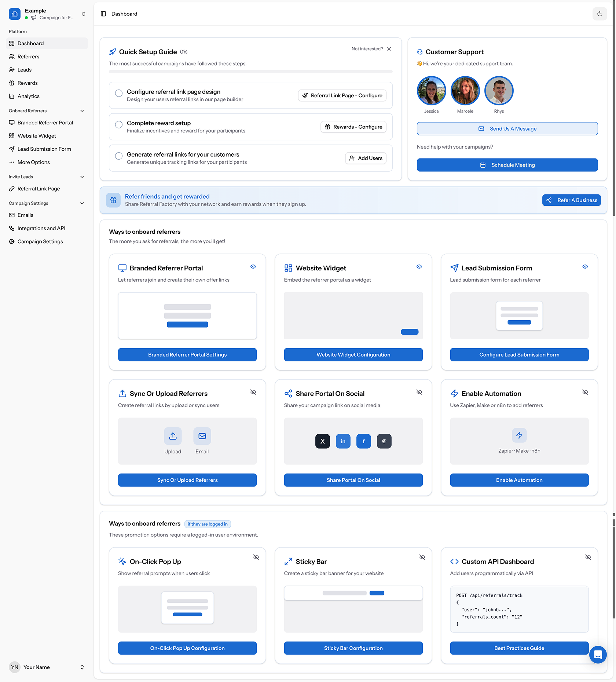
Task: Click the Emails icon under Campaign Settings
Action: pyautogui.click(x=12, y=215)
